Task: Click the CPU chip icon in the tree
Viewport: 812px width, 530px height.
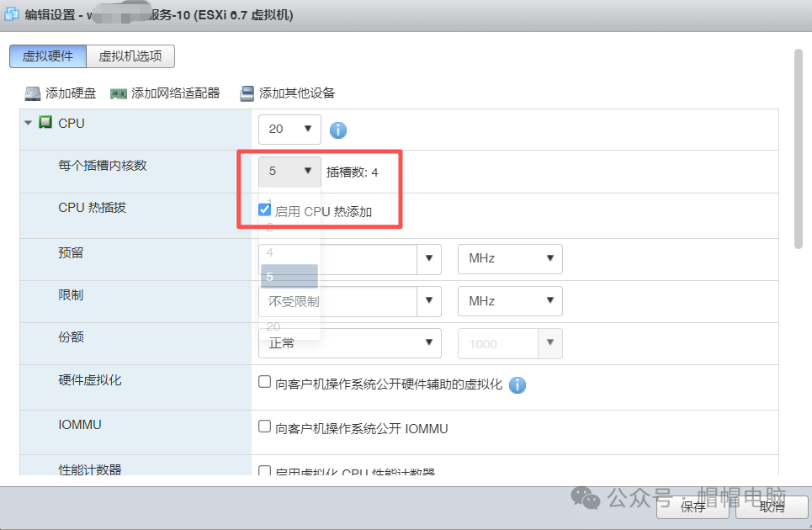Action: [45, 123]
